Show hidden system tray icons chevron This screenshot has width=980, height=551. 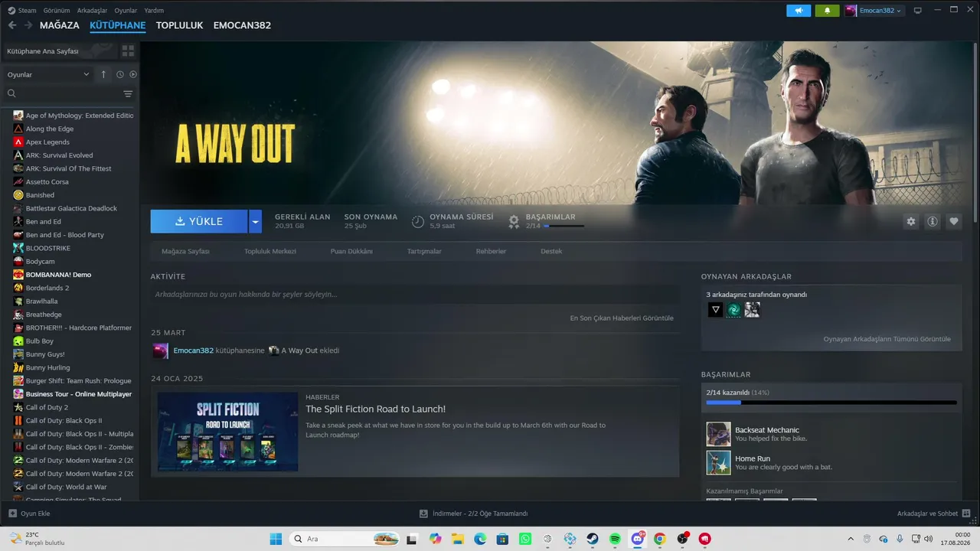point(850,539)
